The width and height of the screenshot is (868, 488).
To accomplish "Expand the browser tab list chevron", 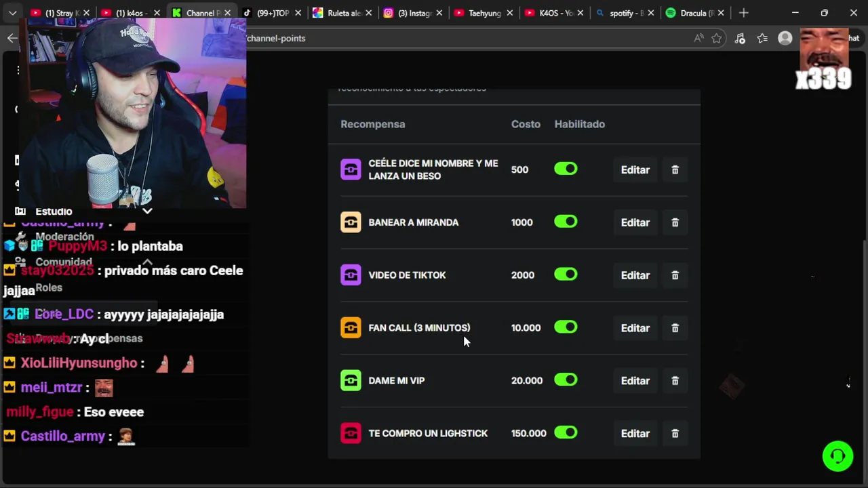I will point(12,13).
